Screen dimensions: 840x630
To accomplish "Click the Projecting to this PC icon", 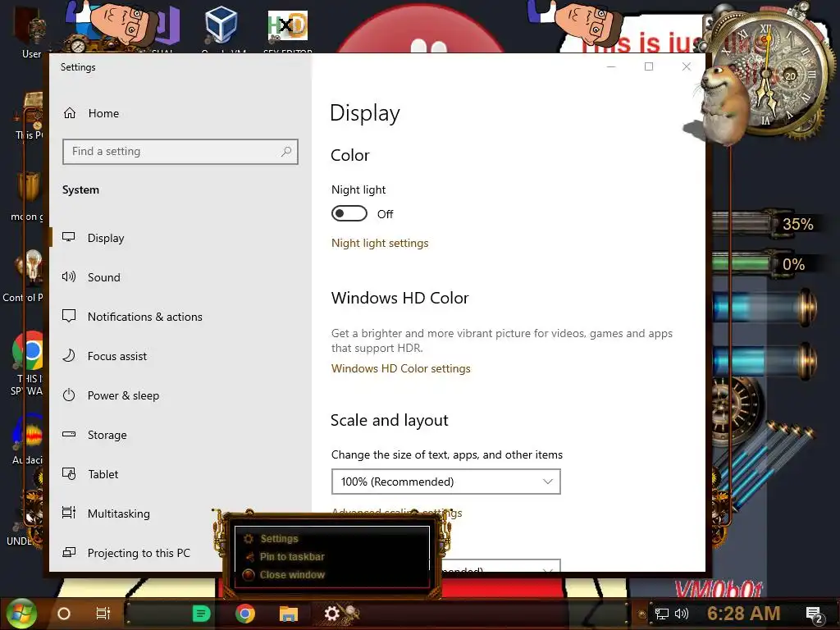I will click(x=69, y=552).
